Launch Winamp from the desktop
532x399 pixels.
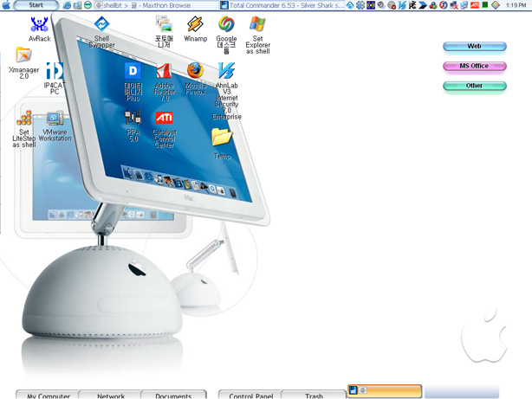point(196,29)
